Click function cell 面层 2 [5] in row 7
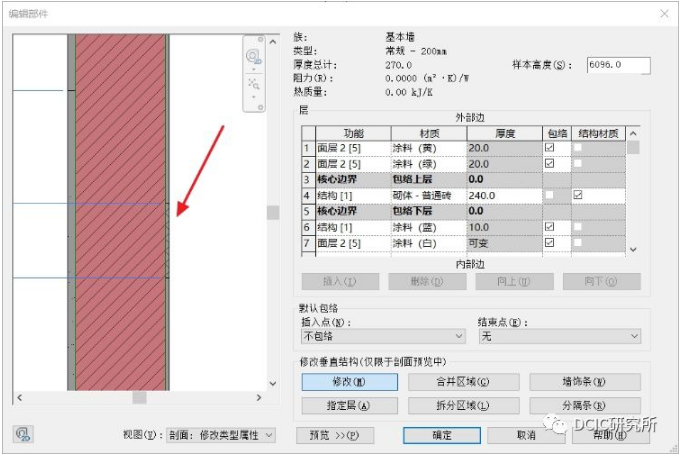683x456 pixels. [353, 243]
